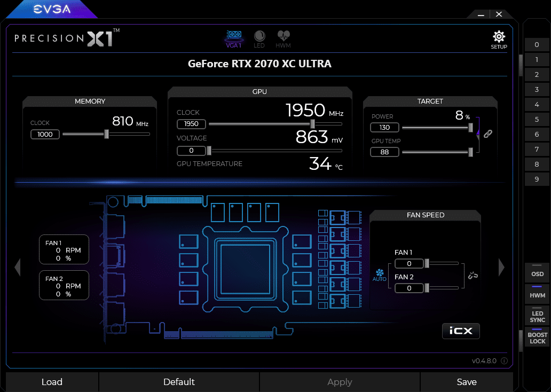Select profile slot 4
This screenshot has height=392, width=551.
[x=537, y=105]
